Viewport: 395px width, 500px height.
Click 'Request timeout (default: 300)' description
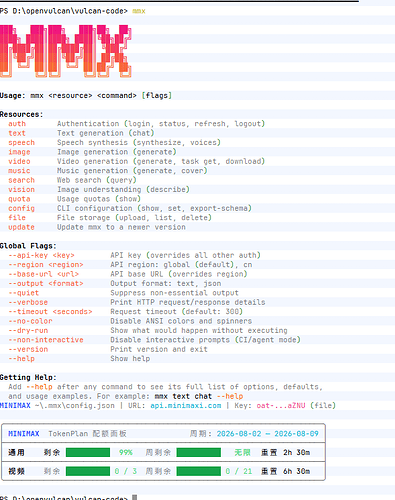177,312
